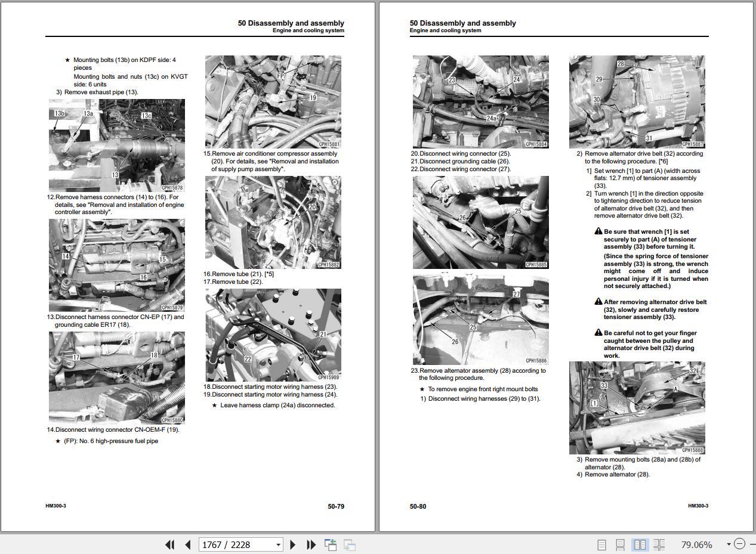Click the compressor photo CPH15882
756x554 pixels.
[x=273, y=222]
